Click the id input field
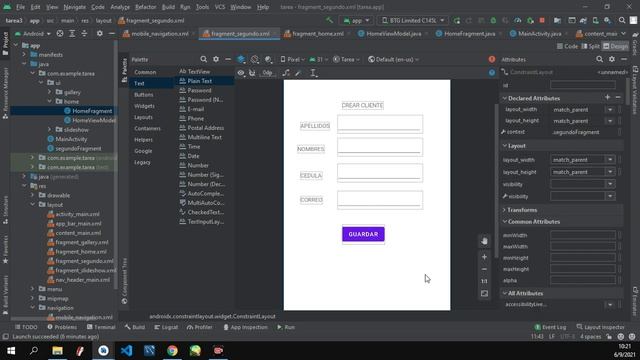This screenshot has height=360, width=640. coord(583,85)
